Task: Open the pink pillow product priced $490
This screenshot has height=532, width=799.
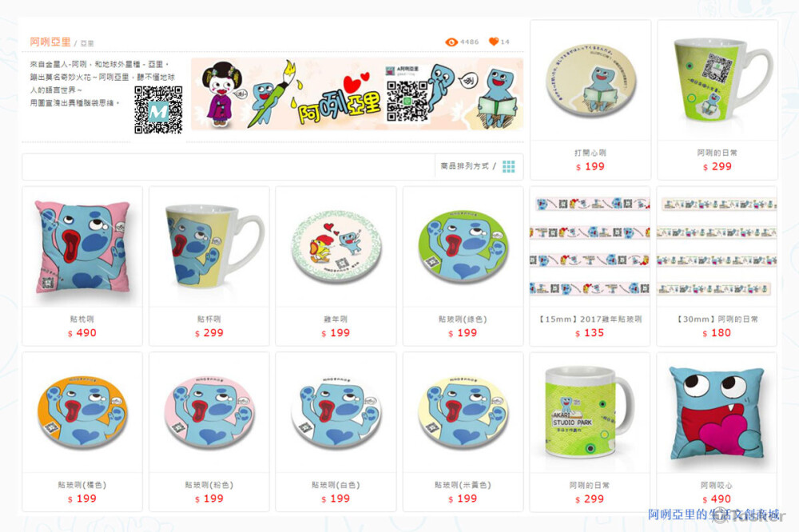Action: coord(82,247)
